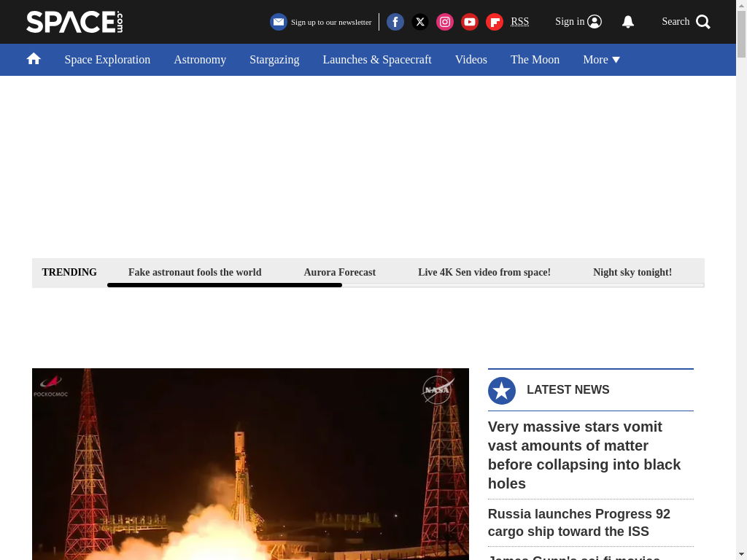Open trending Night sky tonight link
Image resolution: width=747 pixels, height=560 pixels.
click(x=632, y=272)
